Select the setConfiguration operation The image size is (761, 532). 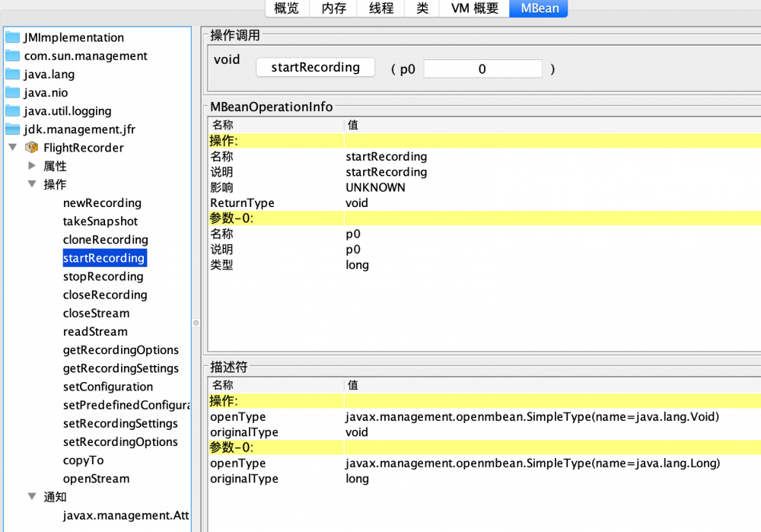107,387
